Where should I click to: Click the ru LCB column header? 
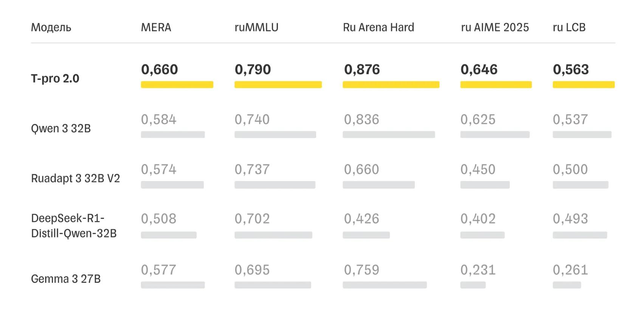point(569,27)
